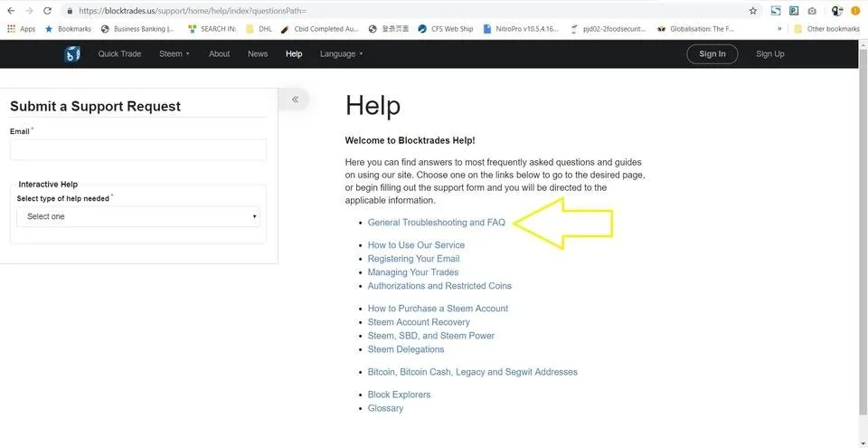Open Steem Account Recovery link
868x448 pixels.
pyautogui.click(x=419, y=322)
